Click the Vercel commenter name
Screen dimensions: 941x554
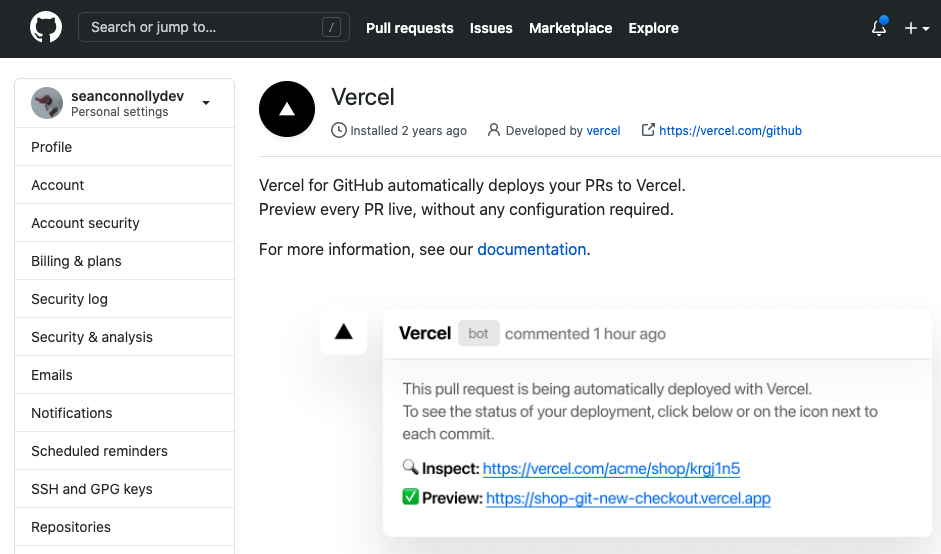[425, 333]
